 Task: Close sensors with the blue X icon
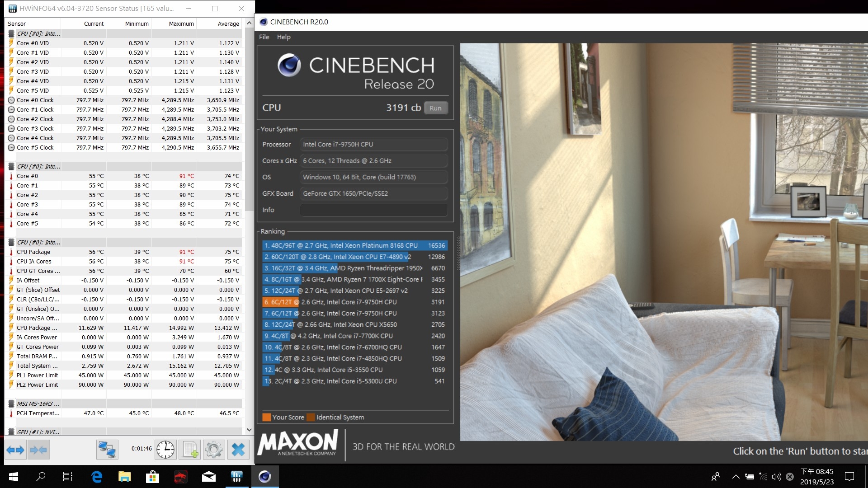tap(238, 450)
